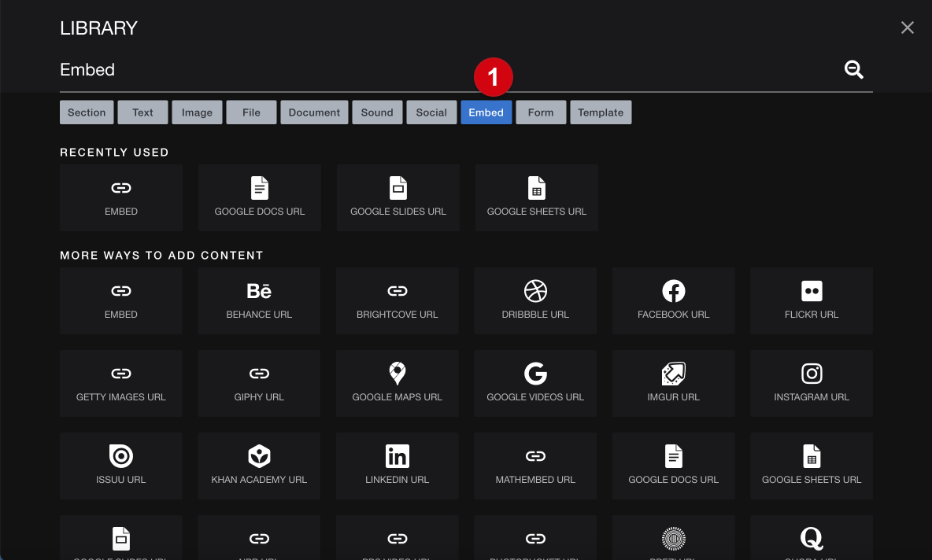This screenshot has width=932, height=560.
Task: Select the MathEmbed URL tile
Action: pyautogui.click(x=535, y=466)
